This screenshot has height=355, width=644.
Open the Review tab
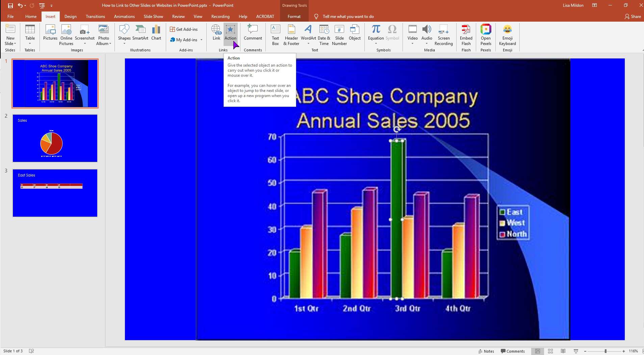[178, 16]
